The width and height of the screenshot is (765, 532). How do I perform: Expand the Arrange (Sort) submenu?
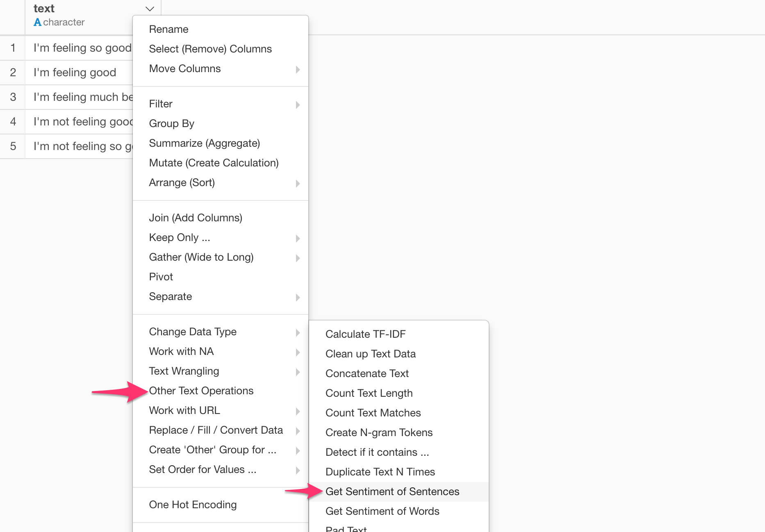pos(182,182)
